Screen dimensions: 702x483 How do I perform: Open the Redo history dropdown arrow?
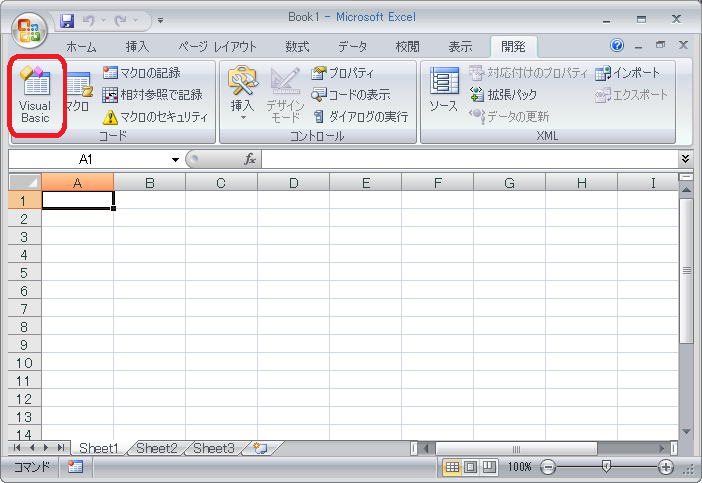click(x=135, y=21)
